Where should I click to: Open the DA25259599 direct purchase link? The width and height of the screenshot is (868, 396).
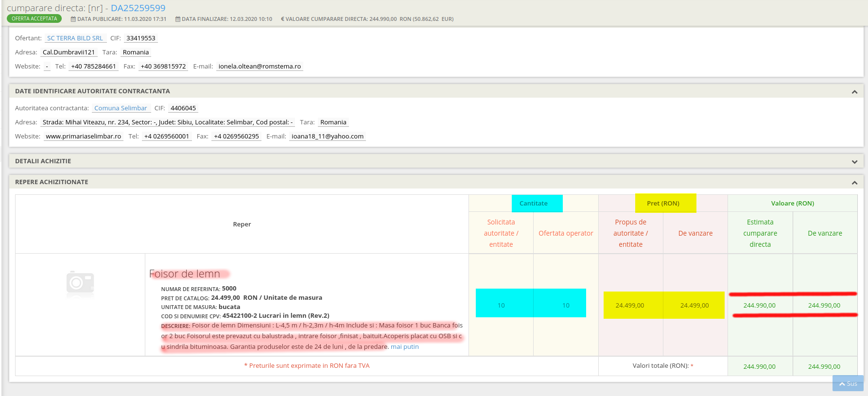click(x=138, y=8)
